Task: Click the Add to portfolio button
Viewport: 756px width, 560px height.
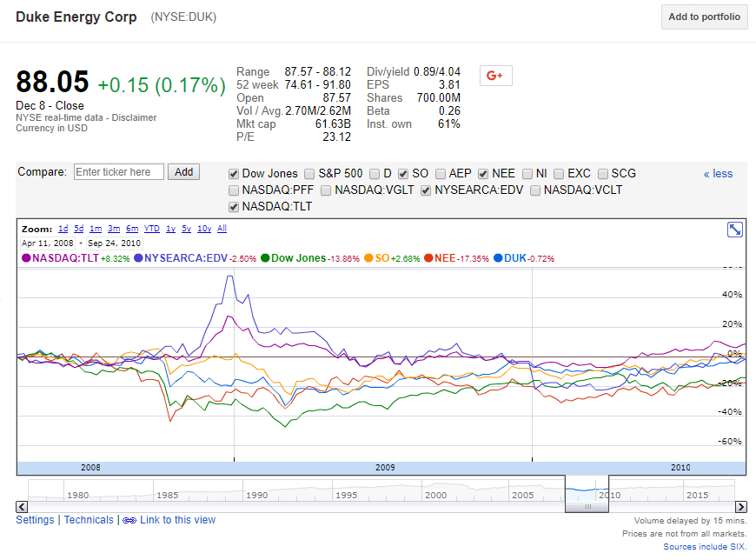Action: click(x=705, y=17)
